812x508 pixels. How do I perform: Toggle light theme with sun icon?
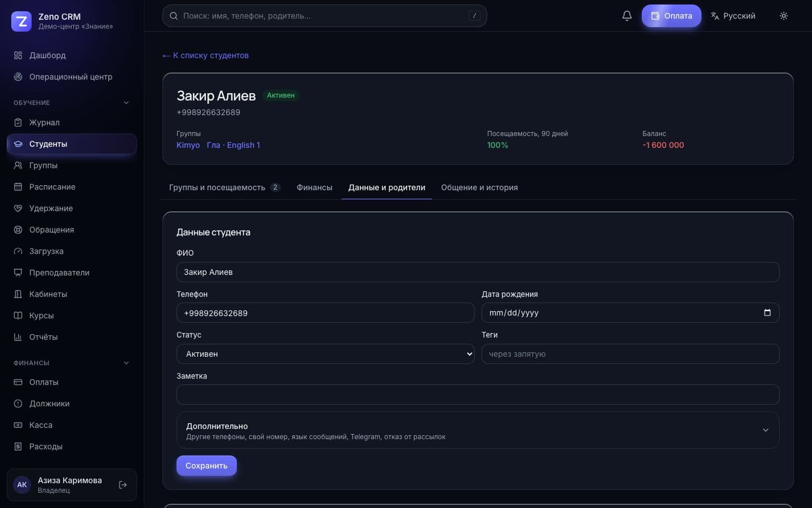[x=784, y=16]
